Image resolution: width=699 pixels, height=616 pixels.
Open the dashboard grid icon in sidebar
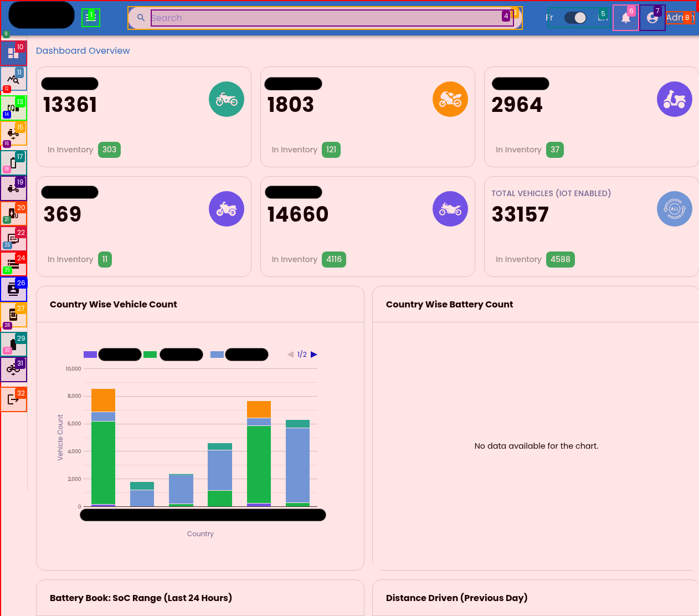pyautogui.click(x=13, y=53)
